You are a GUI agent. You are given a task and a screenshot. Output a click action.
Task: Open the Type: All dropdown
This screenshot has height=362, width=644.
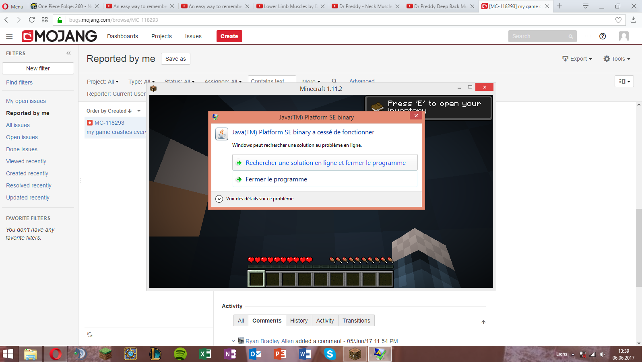click(x=142, y=82)
